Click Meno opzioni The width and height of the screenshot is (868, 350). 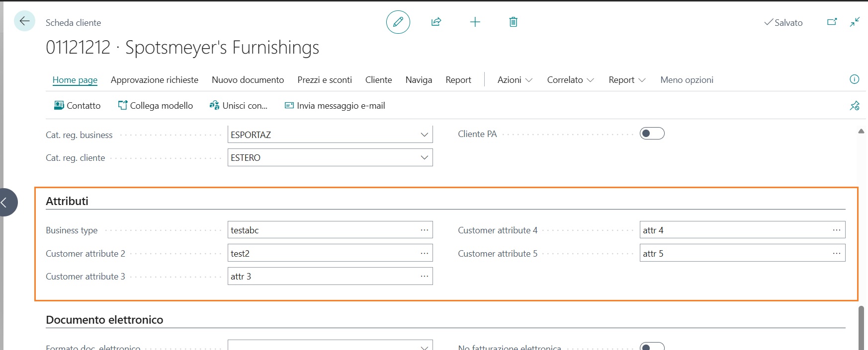(687, 80)
